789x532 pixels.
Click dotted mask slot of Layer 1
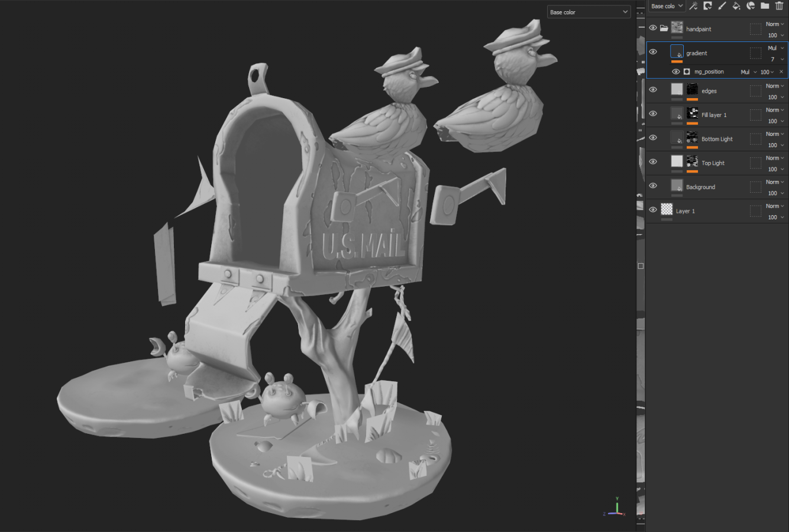click(x=755, y=211)
